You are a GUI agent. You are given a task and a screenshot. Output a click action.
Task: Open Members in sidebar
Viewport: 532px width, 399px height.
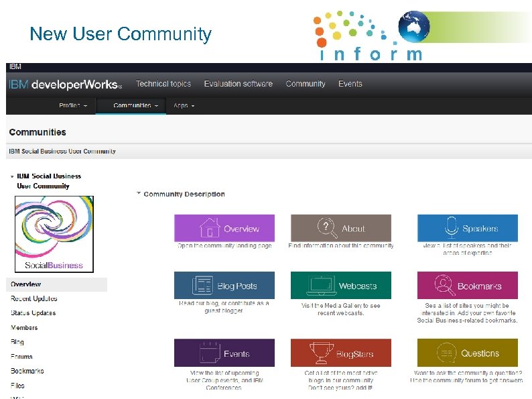24,327
